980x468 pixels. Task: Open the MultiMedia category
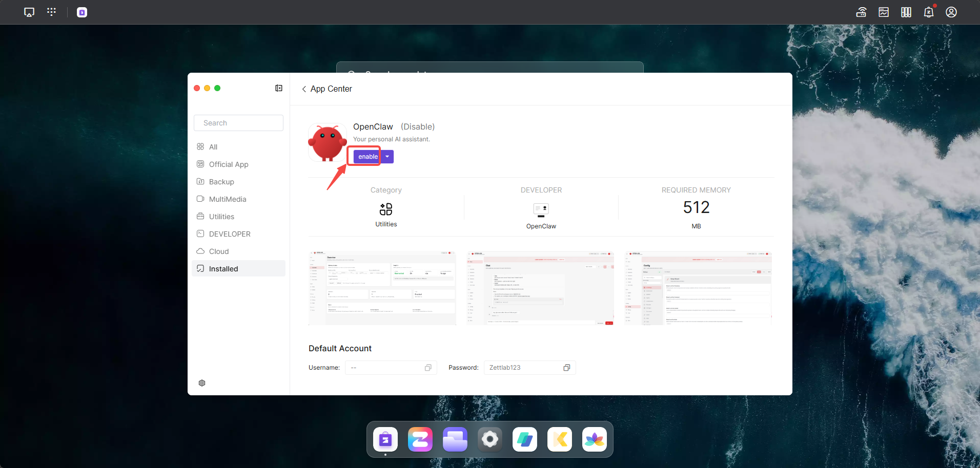(227, 199)
